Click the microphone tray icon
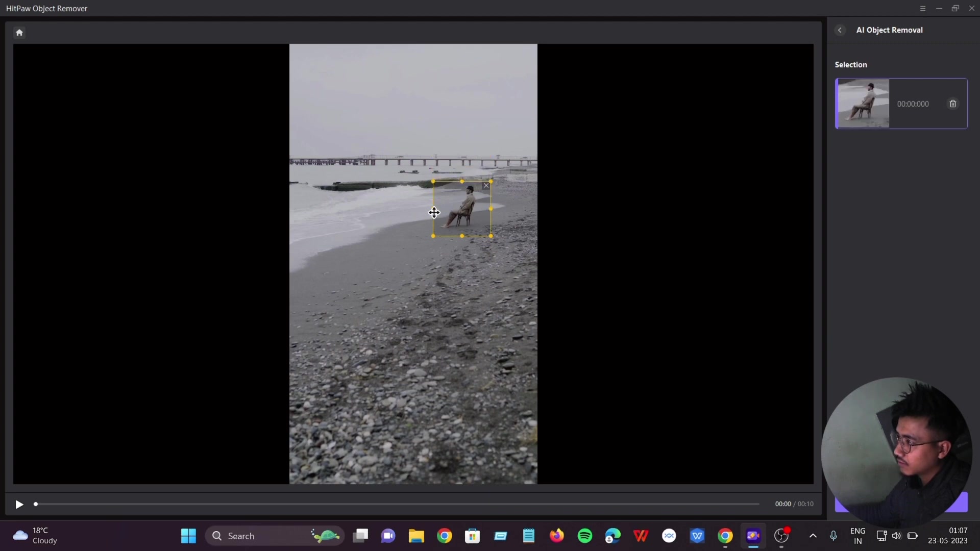Viewport: 980px width, 551px height. (834, 536)
